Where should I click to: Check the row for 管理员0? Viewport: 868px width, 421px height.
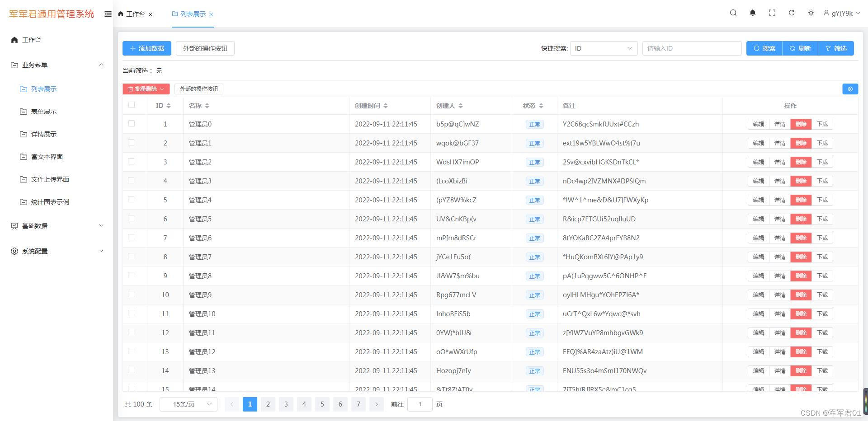[132, 123]
